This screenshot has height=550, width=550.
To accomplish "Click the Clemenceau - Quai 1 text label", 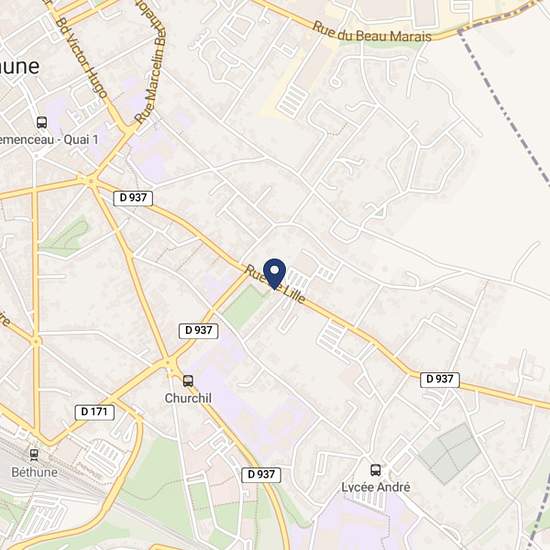I will pos(49,140).
